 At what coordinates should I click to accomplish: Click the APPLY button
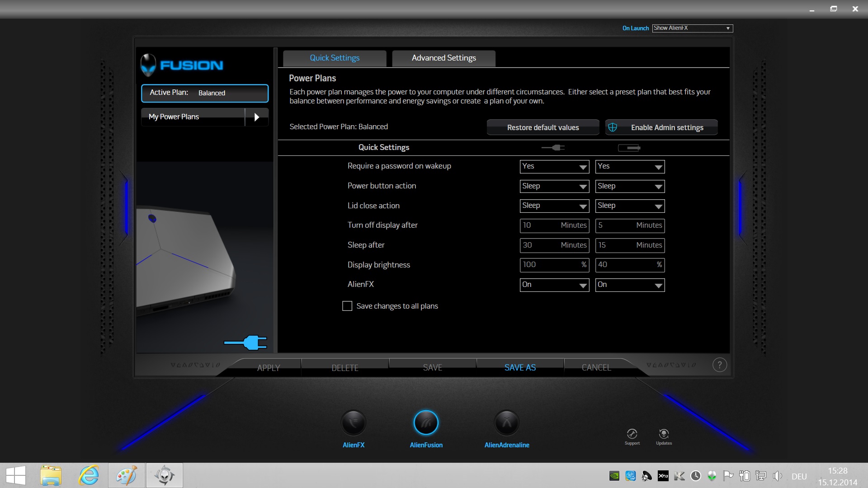(269, 368)
